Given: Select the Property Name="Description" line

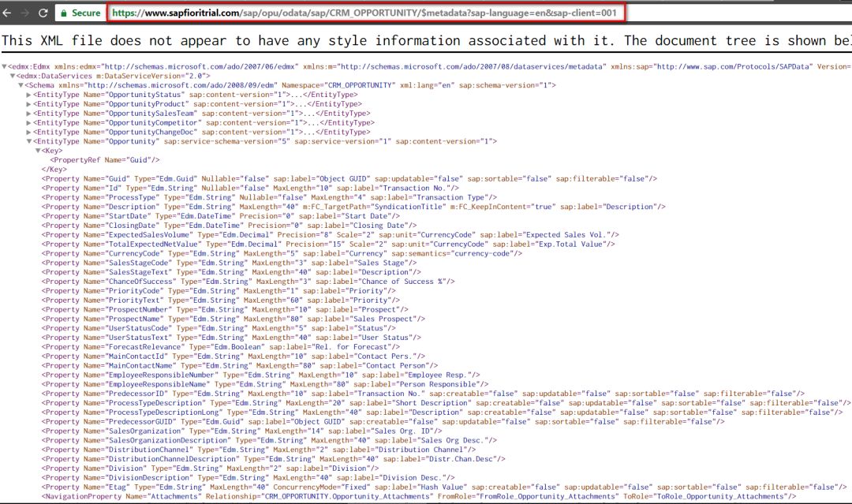Looking at the screenshot, I should (x=353, y=207).
